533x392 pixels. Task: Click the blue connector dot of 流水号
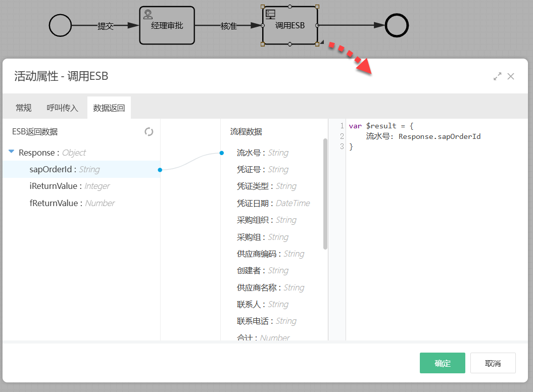click(221, 153)
